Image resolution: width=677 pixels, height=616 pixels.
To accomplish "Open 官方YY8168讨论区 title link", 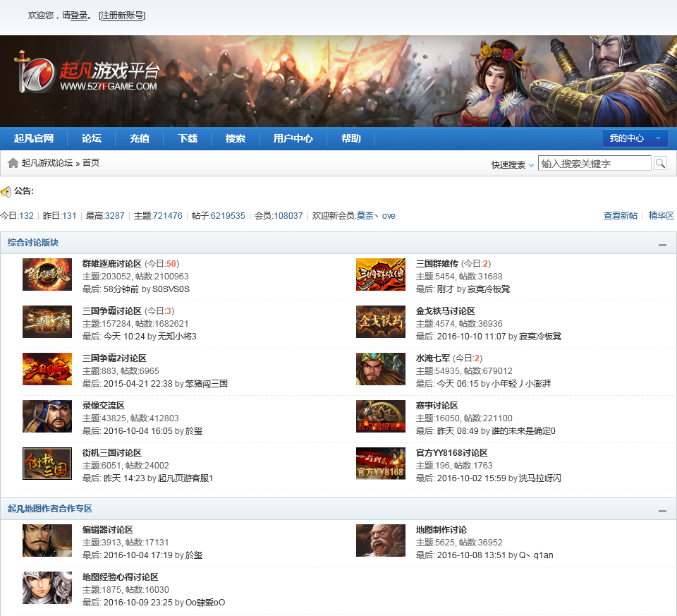I will pyautogui.click(x=451, y=453).
